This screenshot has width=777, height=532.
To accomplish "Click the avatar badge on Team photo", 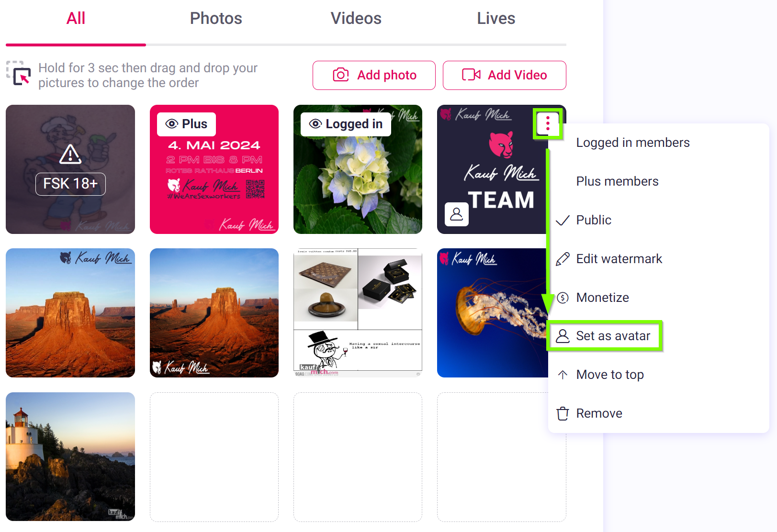I will (x=457, y=214).
